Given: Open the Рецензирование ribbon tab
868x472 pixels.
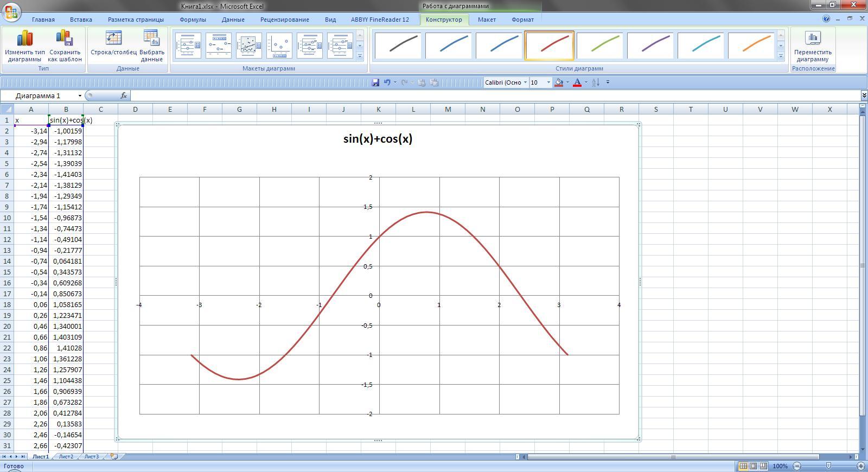Looking at the screenshot, I should tap(285, 20).
